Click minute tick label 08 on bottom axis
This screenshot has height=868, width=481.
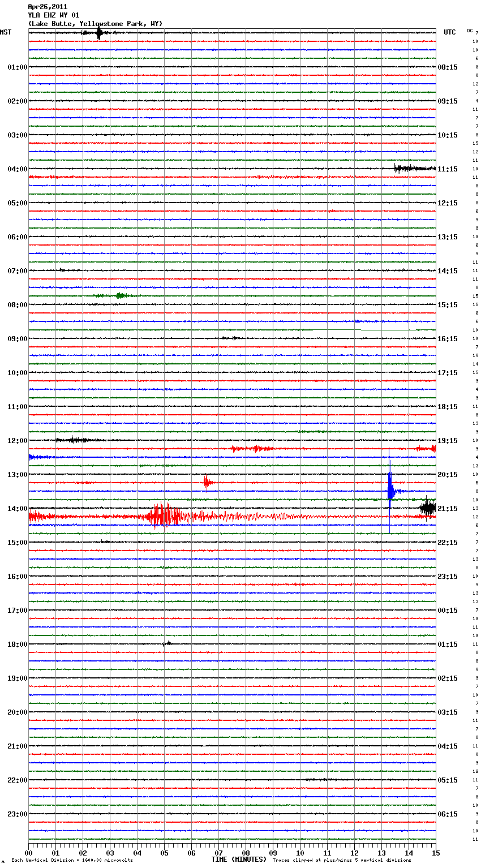pyautogui.click(x=246, y=853)
